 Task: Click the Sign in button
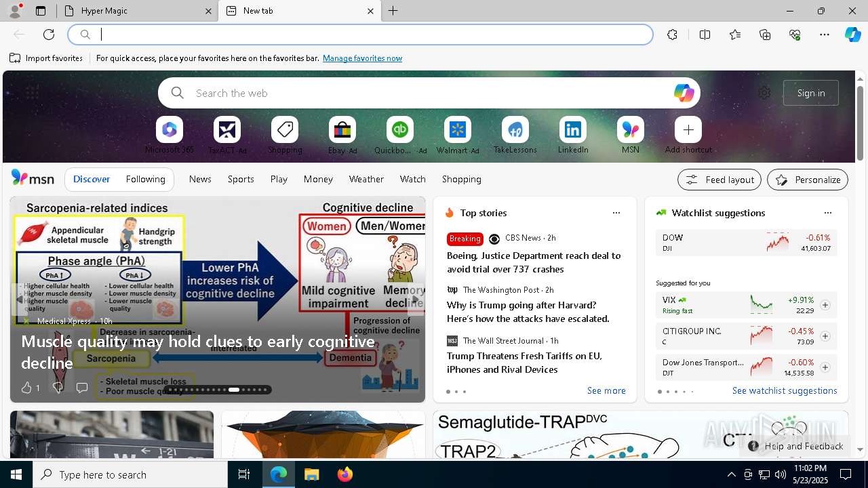(811, 93)
